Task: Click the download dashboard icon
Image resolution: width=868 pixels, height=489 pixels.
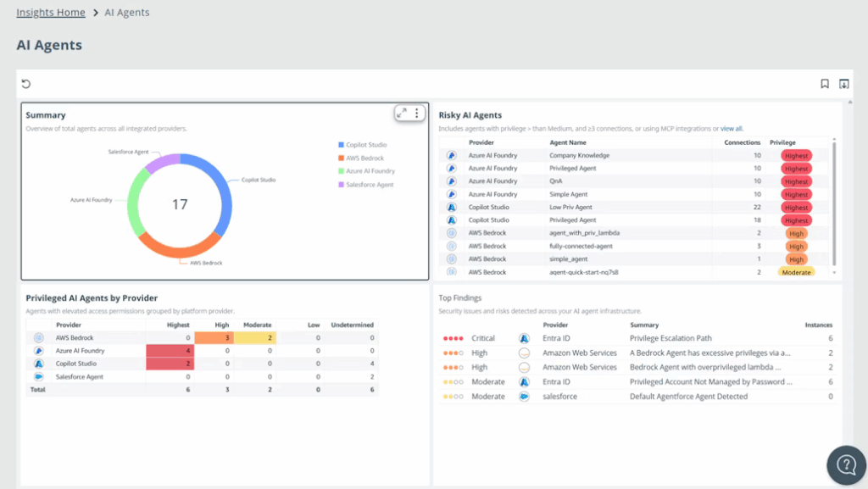Action: pos(843,84)
